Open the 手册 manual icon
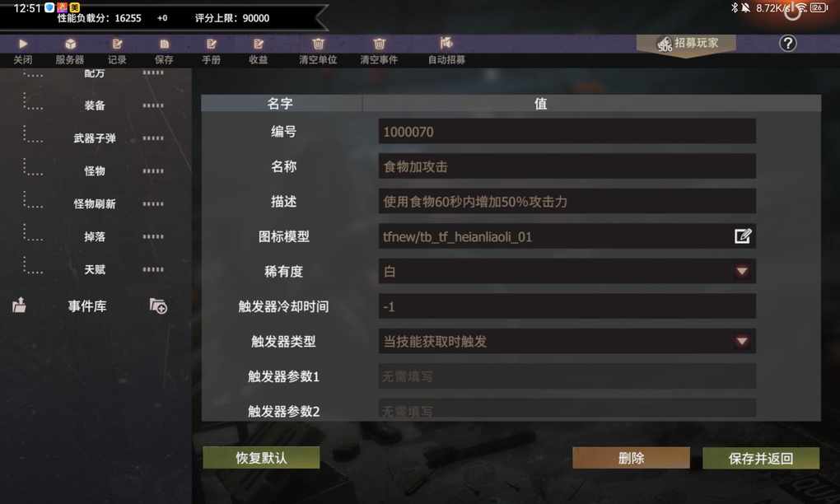Screen dimensions: 840x504 click(x=211, y=44)
